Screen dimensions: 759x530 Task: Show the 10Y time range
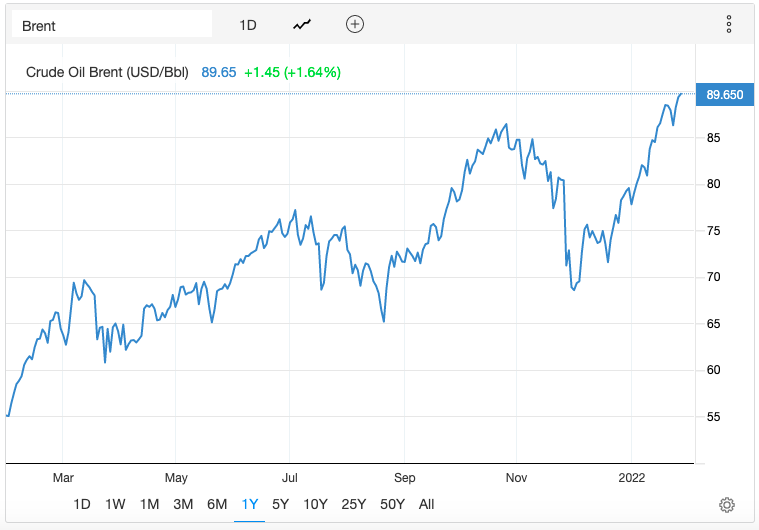pos(315,504)
